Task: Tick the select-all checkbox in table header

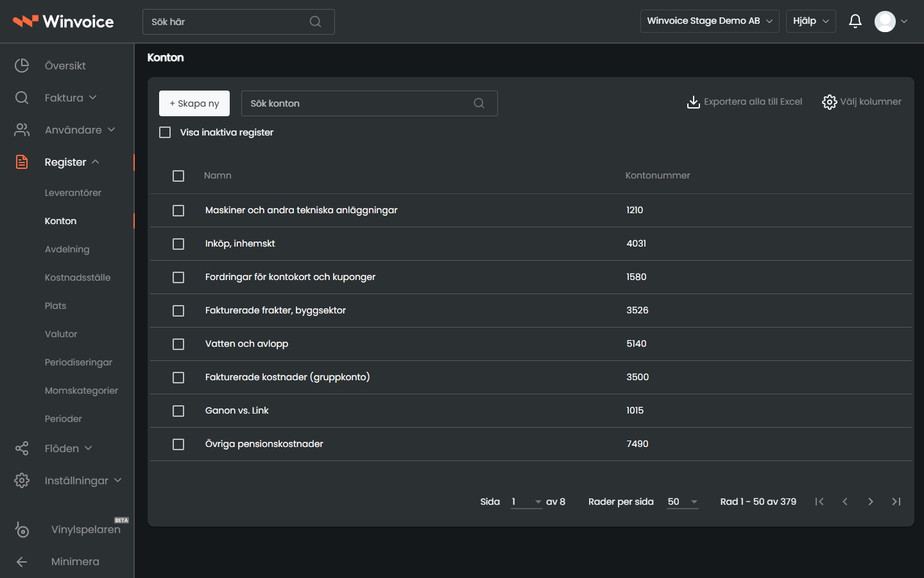Action: (178, 176)
